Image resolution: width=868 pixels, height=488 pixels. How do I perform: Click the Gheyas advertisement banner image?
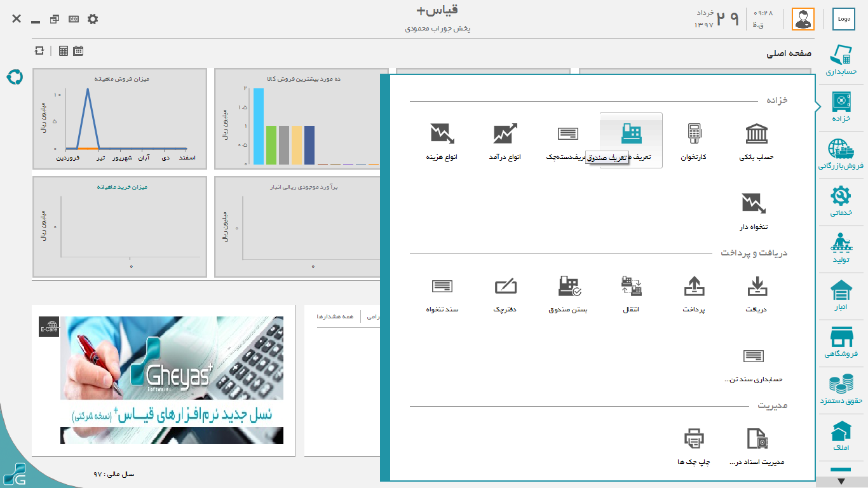click(x=172, y=380)
